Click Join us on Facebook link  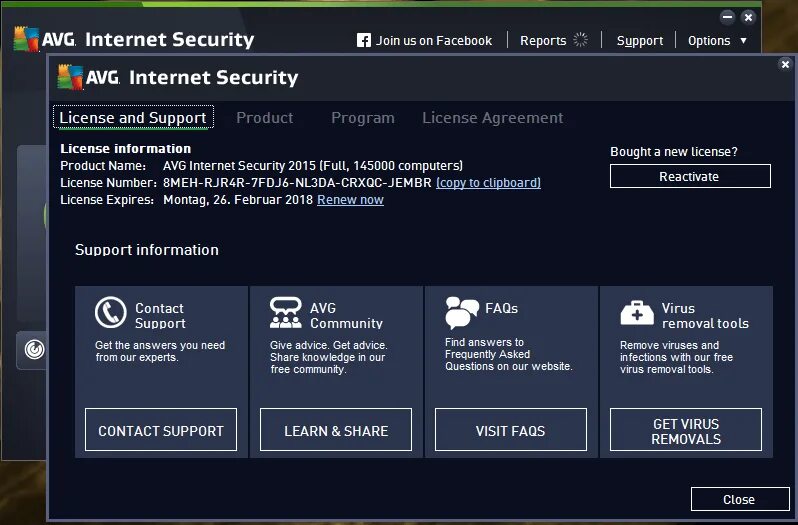(x=434, y=41)
